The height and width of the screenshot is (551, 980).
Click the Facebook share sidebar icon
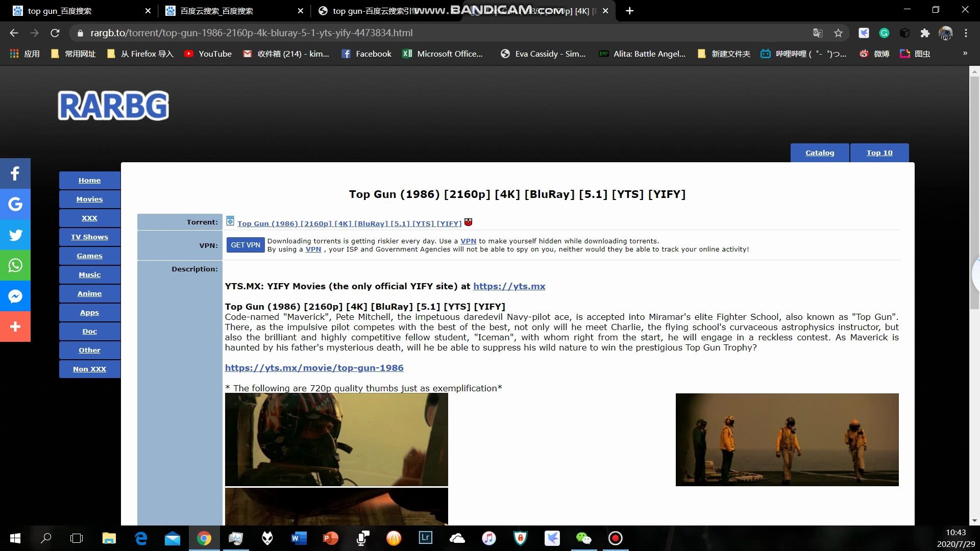click(15, 173)
